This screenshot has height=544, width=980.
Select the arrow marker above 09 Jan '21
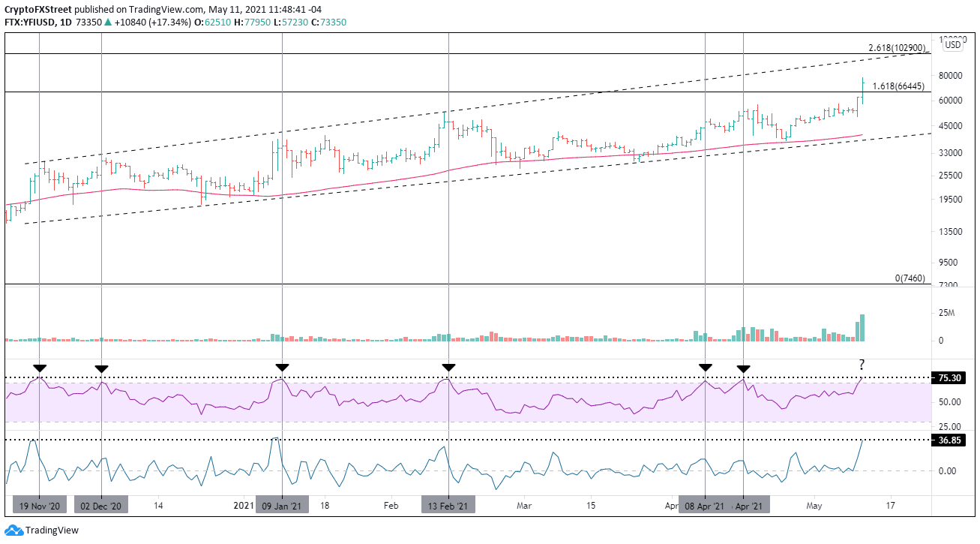click(x=281, y=367)
